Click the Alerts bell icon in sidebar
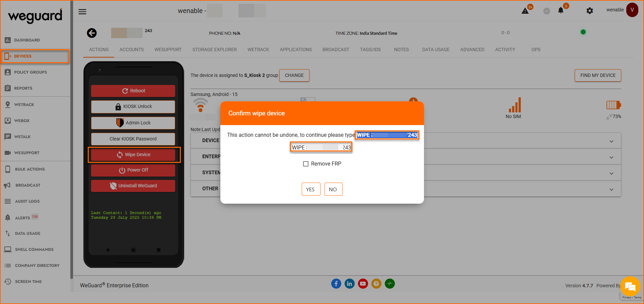 click(8, 217)
